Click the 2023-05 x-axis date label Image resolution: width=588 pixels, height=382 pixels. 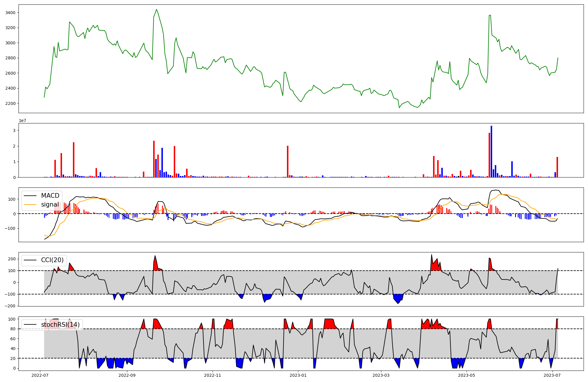coord(467,375)
